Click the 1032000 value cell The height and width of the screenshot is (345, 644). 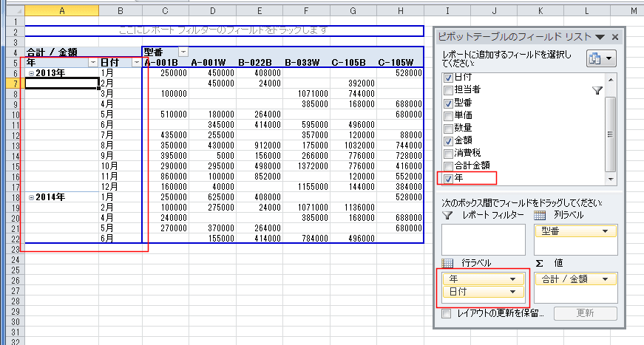point(353,146)
